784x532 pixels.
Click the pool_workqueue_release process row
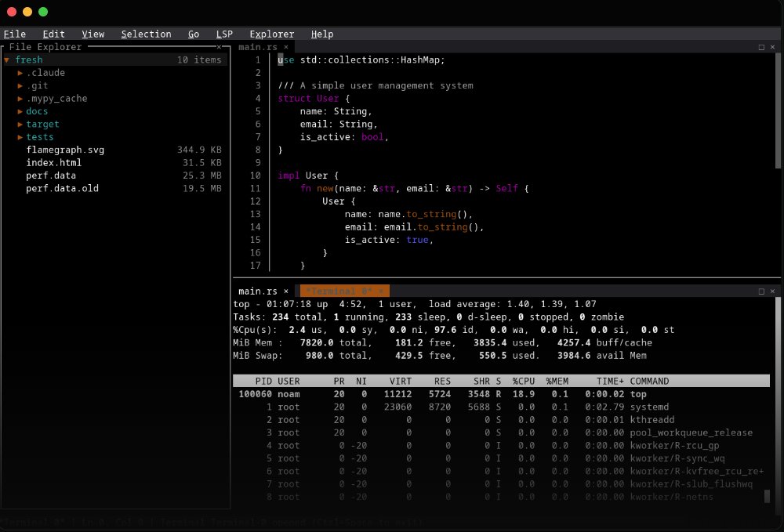(501, 432)
